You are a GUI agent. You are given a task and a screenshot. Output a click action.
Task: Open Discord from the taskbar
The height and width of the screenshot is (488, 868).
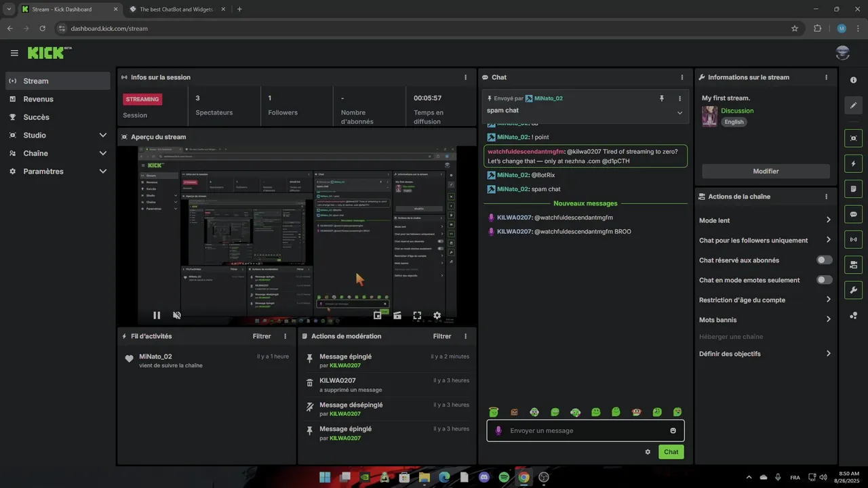coord(484,477)
